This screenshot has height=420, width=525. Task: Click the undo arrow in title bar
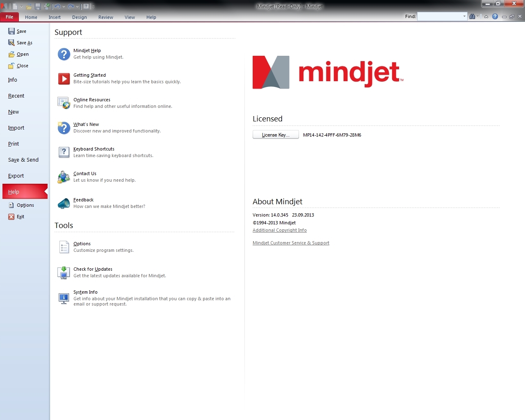pos(57,7)
